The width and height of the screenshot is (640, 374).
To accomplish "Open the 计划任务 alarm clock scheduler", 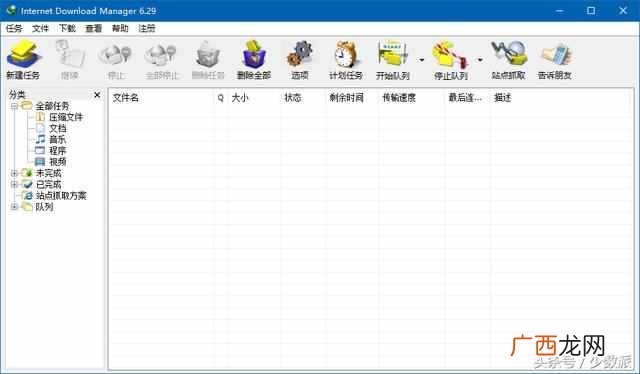I will [346, 60].
